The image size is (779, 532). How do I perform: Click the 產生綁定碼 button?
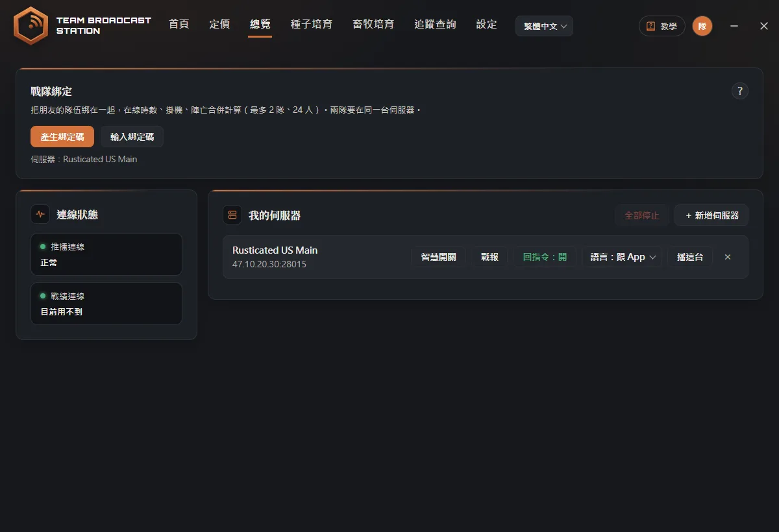tap(62, 137)
